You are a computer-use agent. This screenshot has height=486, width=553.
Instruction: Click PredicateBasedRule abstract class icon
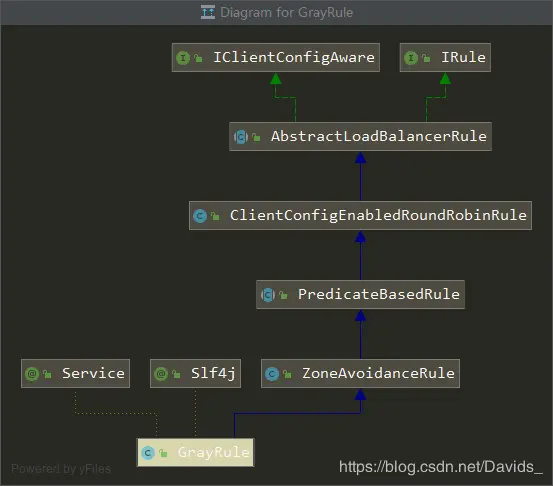point(268,295)
